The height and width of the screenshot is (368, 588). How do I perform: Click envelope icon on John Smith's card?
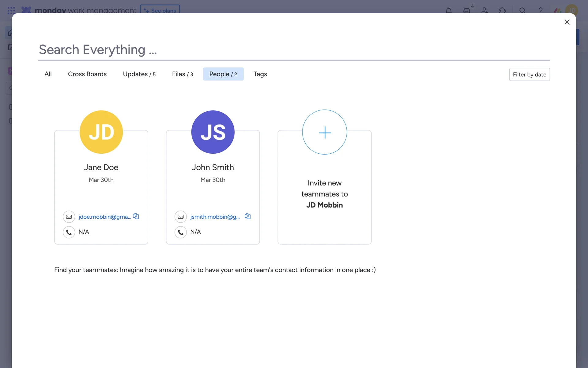point(181,217)
